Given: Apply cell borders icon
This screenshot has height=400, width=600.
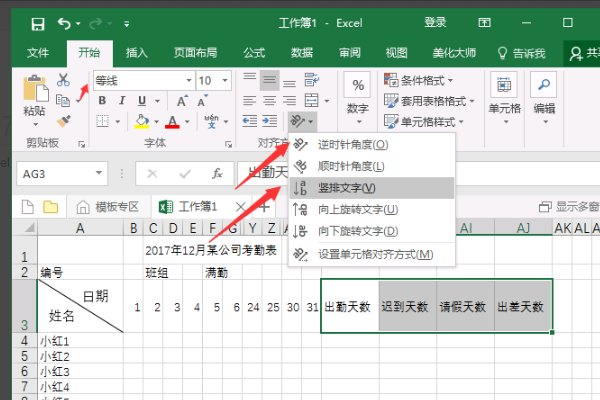Looking at the screenshot, I should coord(102,121).
